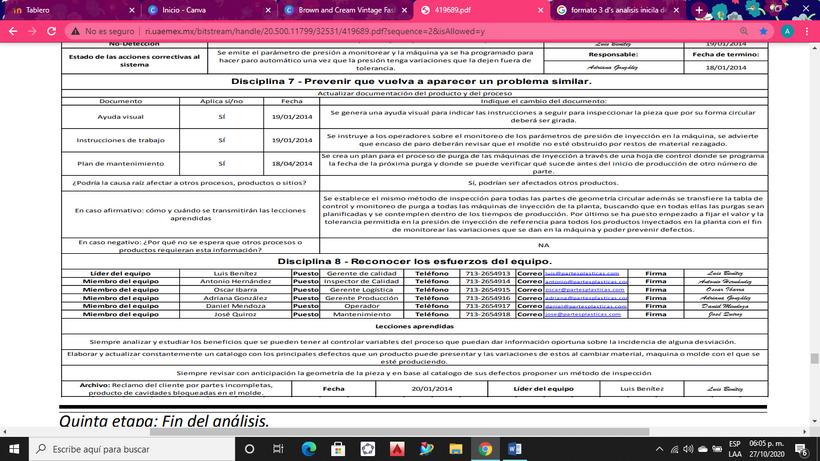The width and height of the screenshot is (820, 461).
Task: Close the Brown and Cream Vintage tab
Action: 404,10
